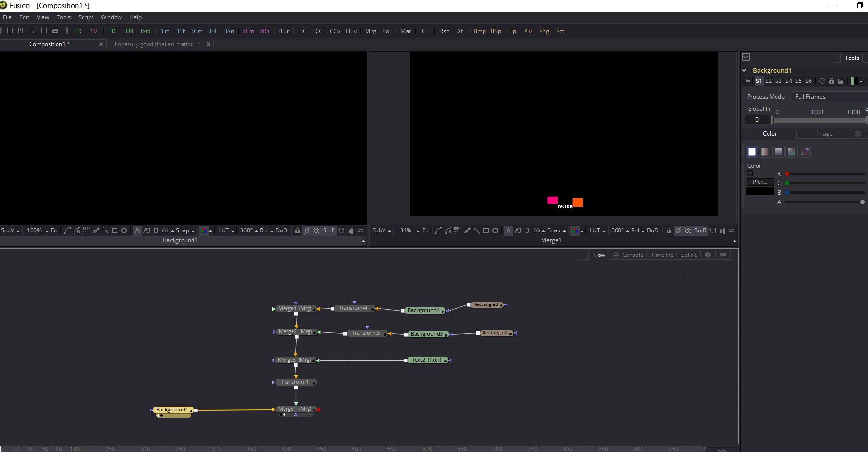
Task: Select rectangle mask tool in left viewer
Action: [x=115, y=230]
